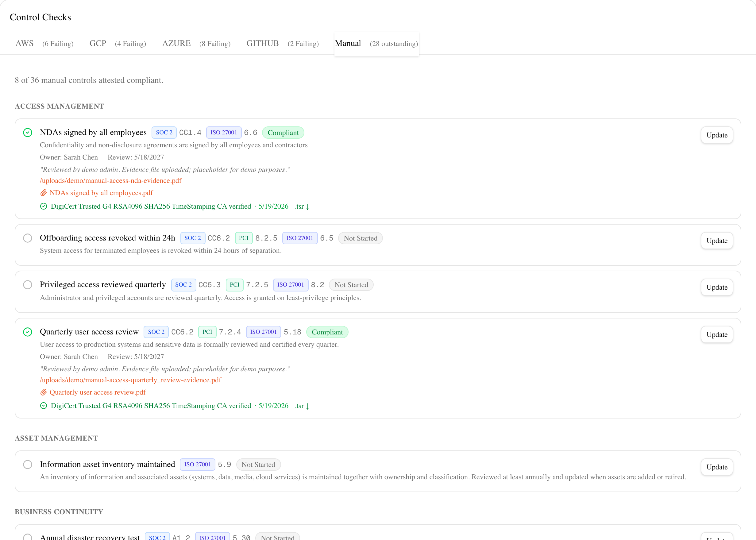Screen dimensions: 756x540
Task: Switch to the AWS tab
Action: point(44,44)
